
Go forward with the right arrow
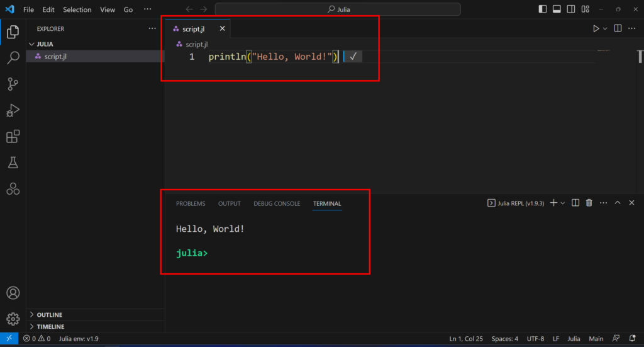click(x=204, y=9)
